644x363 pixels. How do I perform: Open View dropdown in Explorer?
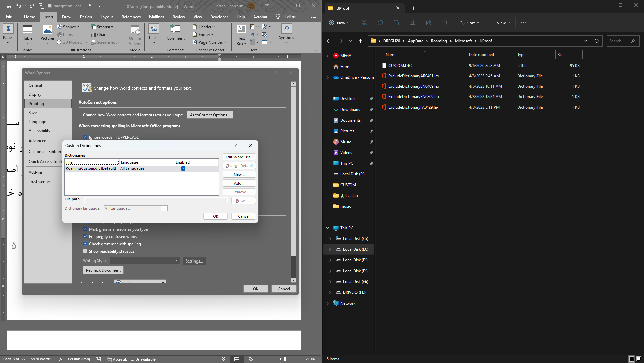coord(499,23)
